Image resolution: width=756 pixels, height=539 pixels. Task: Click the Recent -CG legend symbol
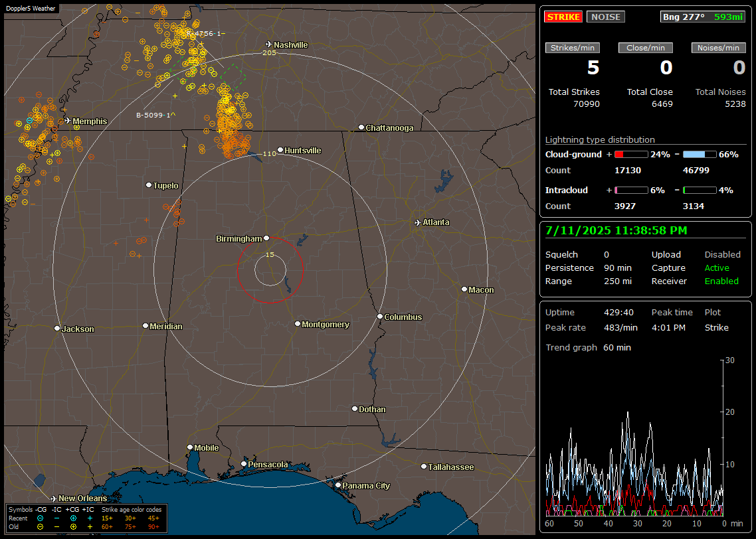[41, 518]
